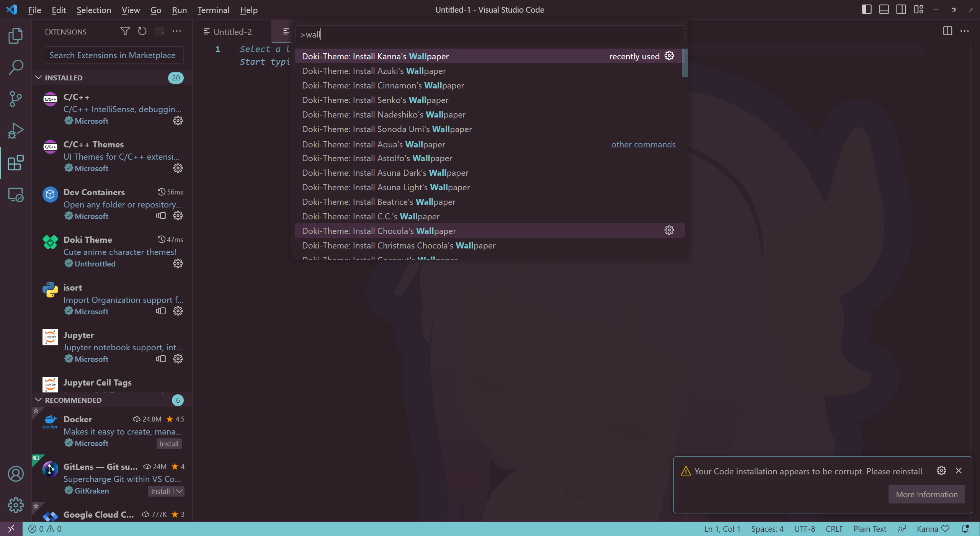Open the Explorer view in activity bar
This screenshot has height=536, width=980.
pos(15,36)
